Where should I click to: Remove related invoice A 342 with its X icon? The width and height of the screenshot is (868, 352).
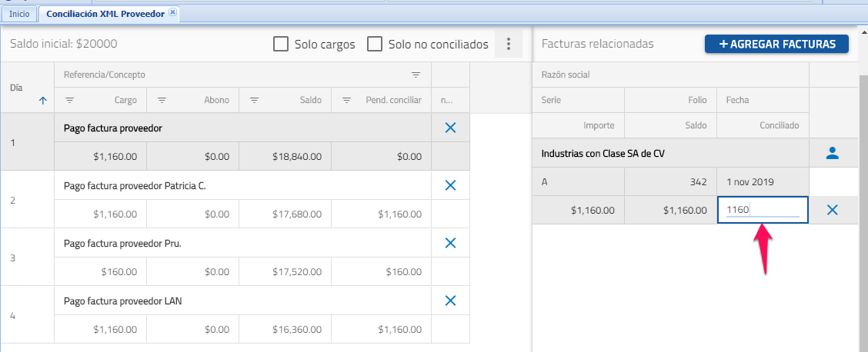point(832,210)
